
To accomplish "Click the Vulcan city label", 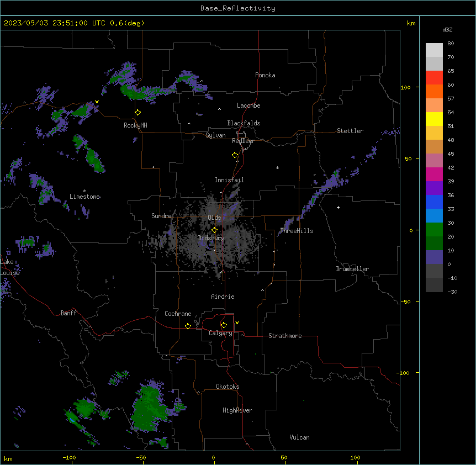I will [x=300, y=437].
